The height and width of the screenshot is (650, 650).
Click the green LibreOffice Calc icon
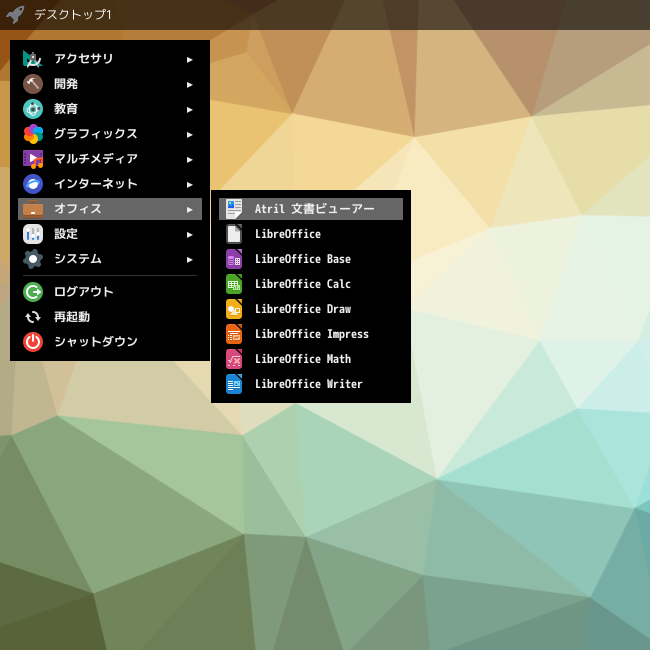point(234,284)
